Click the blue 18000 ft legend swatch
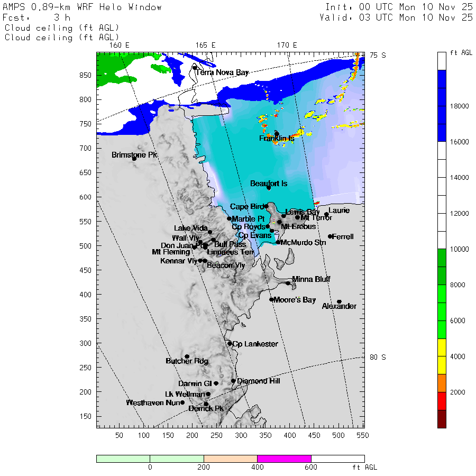The width and height of the screenshot is (476, 476). [x=442, y=106]
